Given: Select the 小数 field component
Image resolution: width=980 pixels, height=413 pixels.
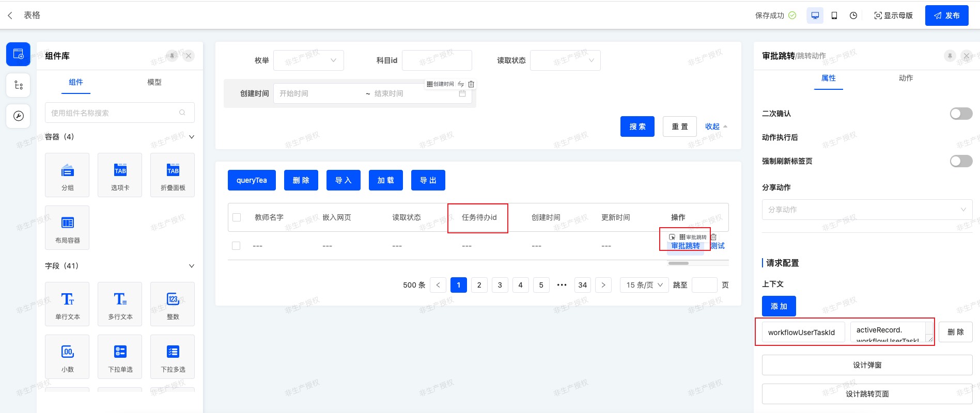Looking at the screenshot, I should tap(67, 357).
